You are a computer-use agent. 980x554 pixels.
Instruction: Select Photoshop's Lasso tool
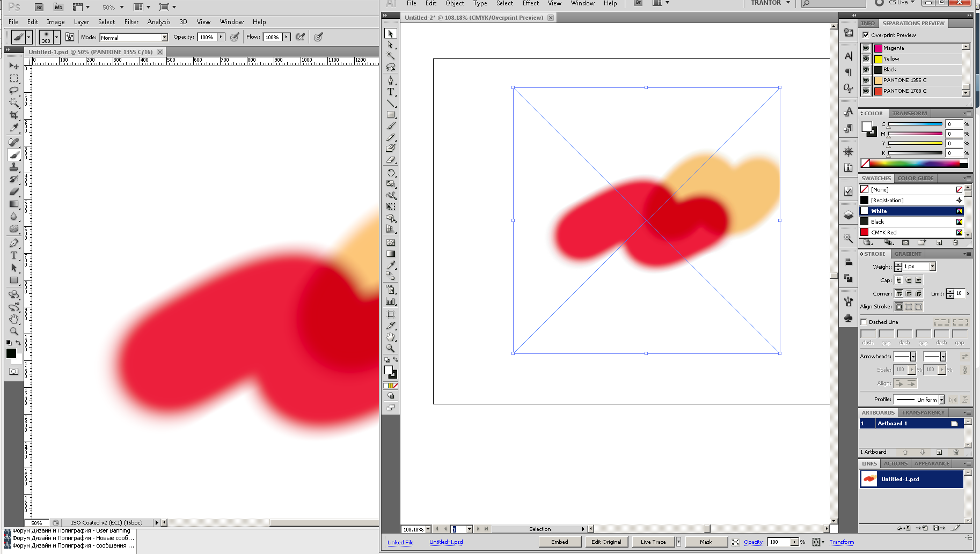click(14, 90)
